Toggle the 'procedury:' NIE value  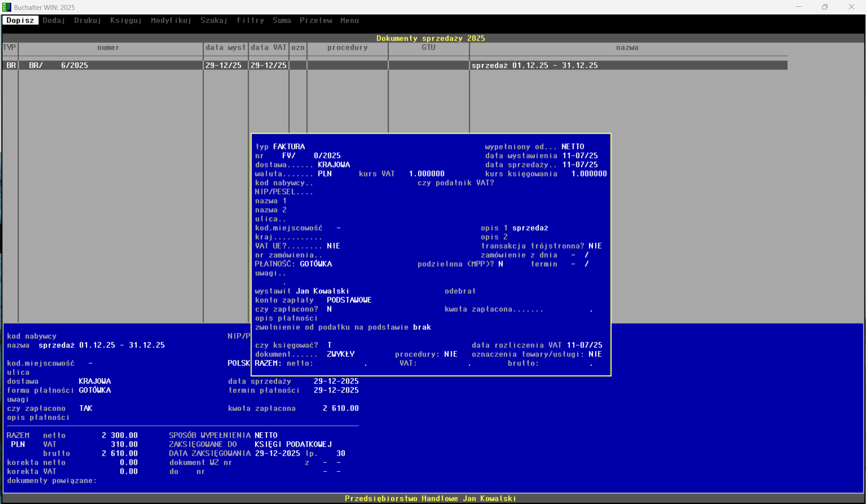click(451, 354)
